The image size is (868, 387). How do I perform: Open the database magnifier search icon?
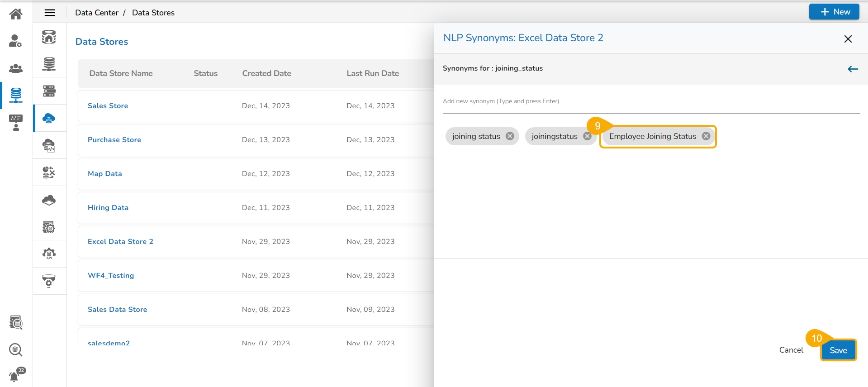[16, 349]
